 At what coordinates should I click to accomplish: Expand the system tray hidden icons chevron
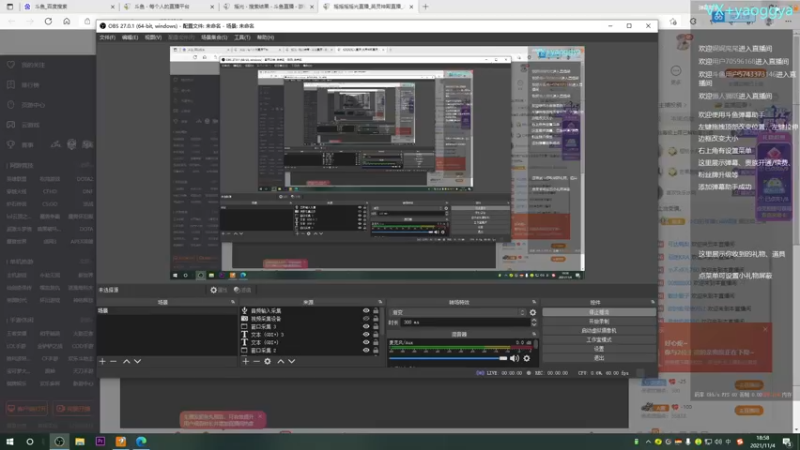(x=648, y=442)
